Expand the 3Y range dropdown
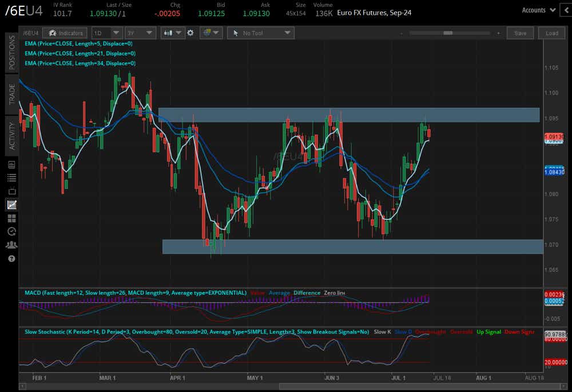572x392 pixels. (x=141, y=33)
